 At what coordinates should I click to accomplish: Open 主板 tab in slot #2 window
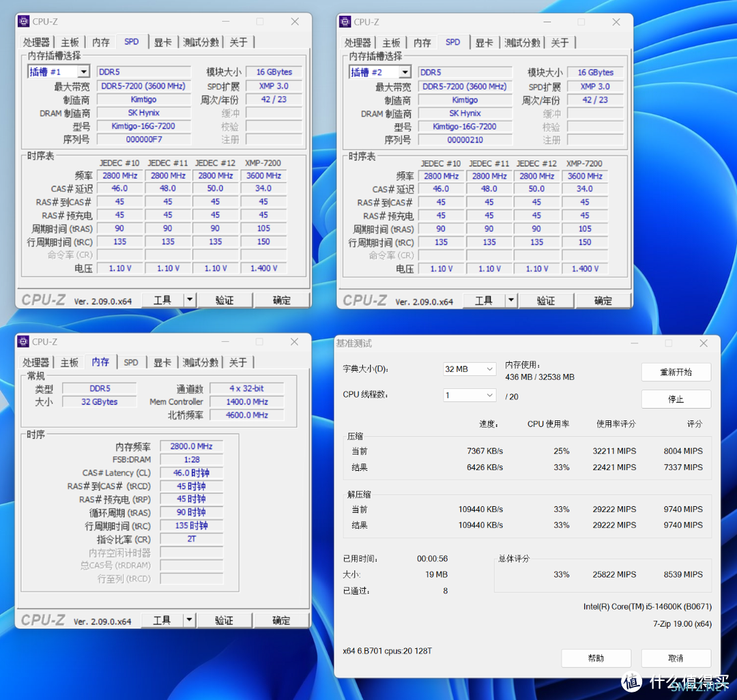[x=392, y=43]
